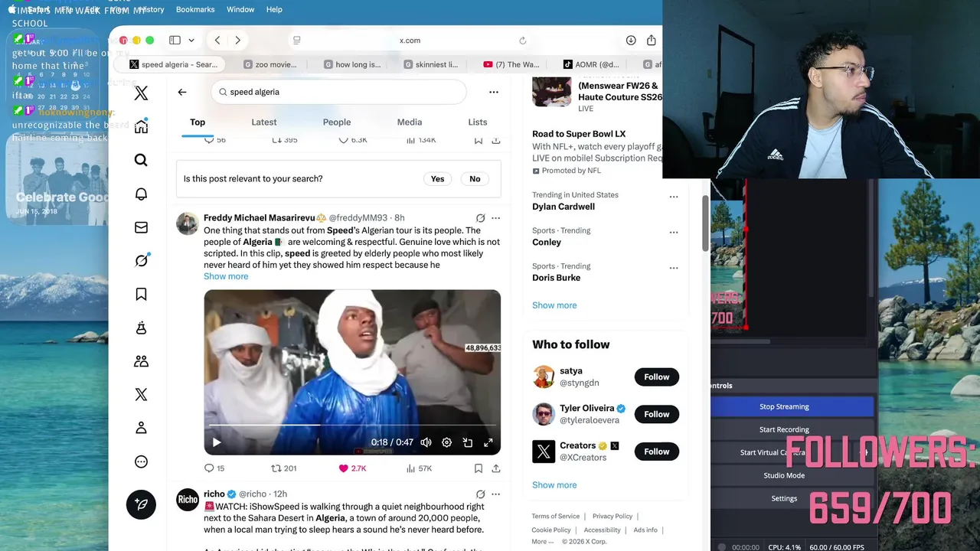
Task: Open Terms of Service footer link
Action: 555,517
